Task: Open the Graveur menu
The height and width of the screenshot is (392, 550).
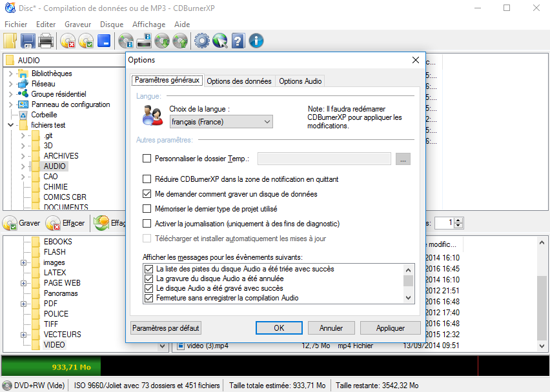Action: coord(78,24)
